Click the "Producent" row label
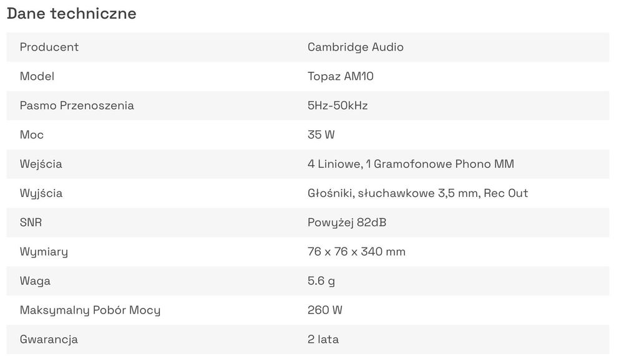This screenshot has width=624, height=364. (49, 47)
